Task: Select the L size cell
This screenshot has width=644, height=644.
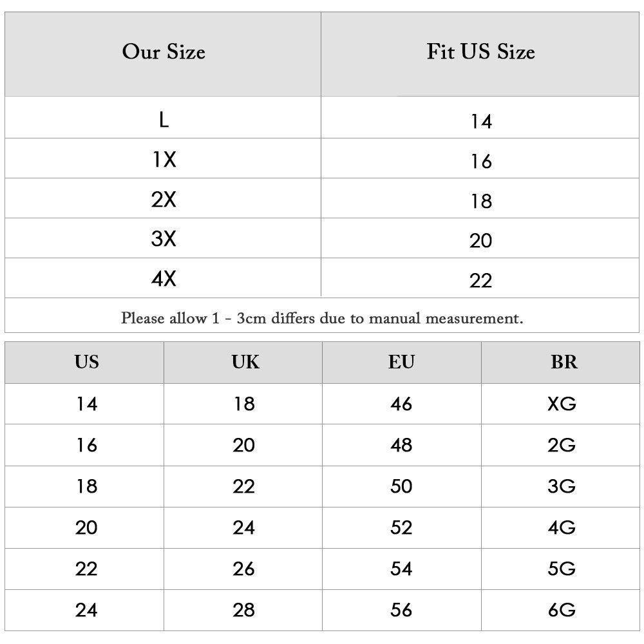Action: pyautogui.click(x=164, y=120)
